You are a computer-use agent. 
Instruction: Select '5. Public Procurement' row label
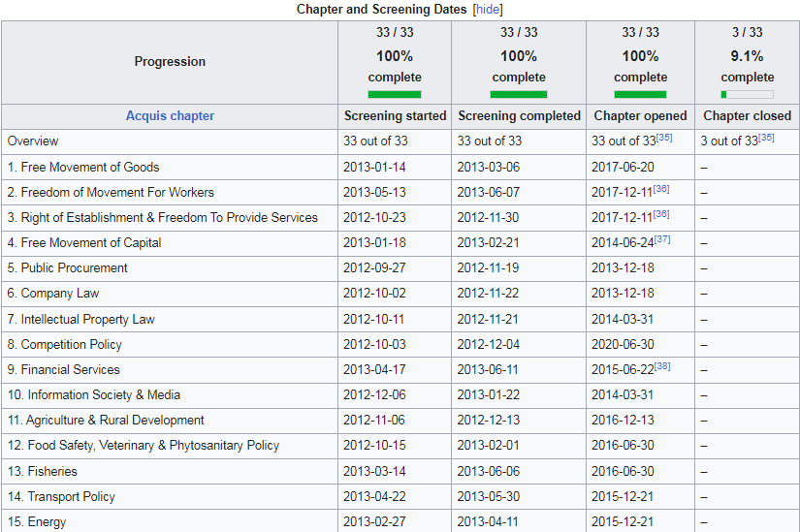67,268
